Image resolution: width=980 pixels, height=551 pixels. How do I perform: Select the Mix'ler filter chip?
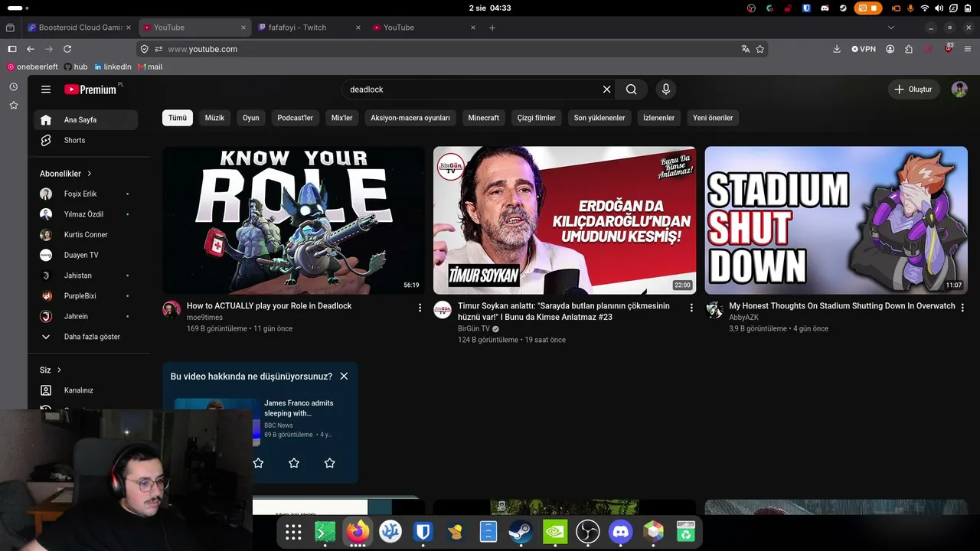point(341,118)
